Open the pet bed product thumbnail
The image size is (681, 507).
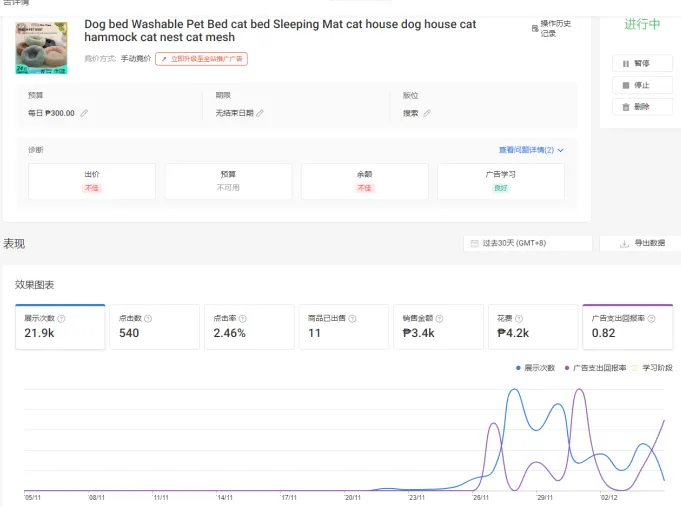point(42,48)
